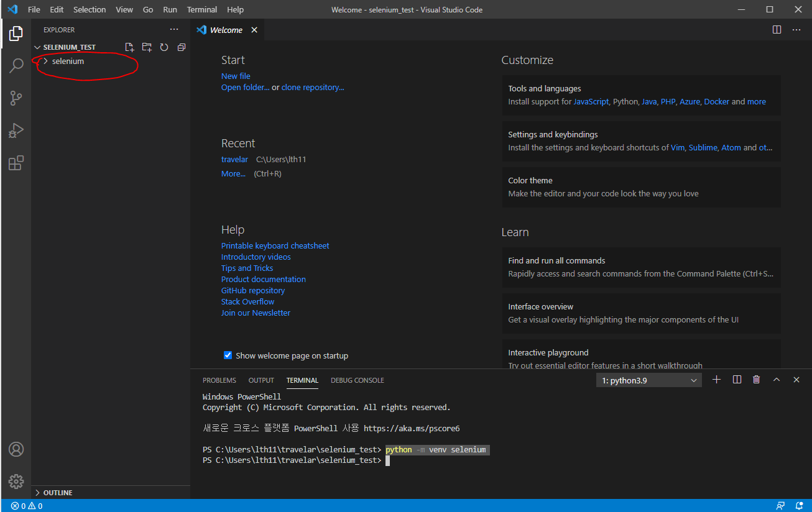Open Find and run all commands card

[641, 267]
